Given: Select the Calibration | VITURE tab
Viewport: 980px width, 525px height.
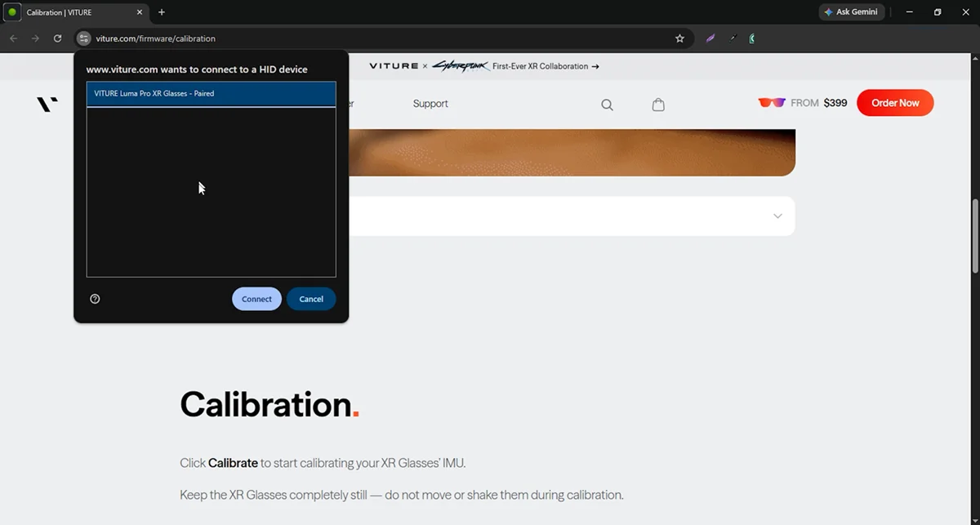Looking at the screenshot, I should tap(73, 12).
